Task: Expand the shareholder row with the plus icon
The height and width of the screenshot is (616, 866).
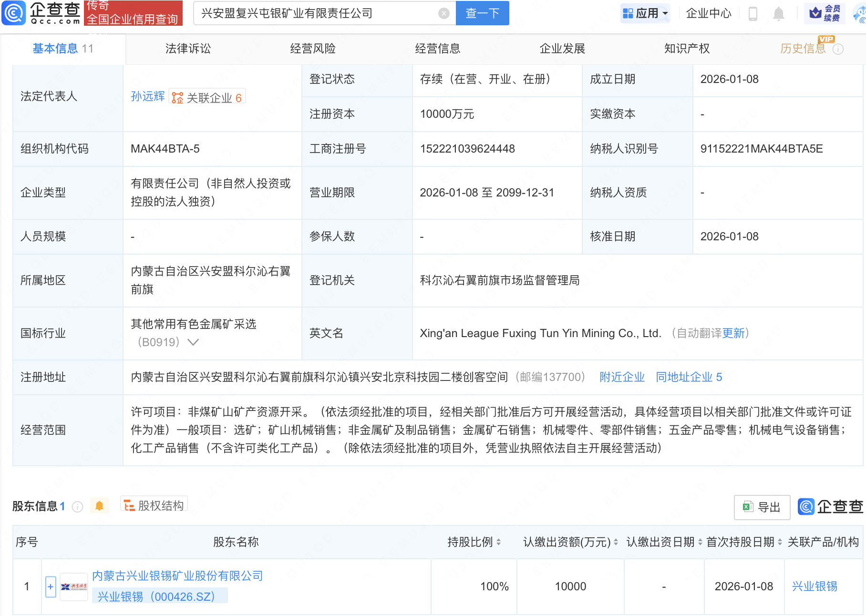Action: pos(50,586)
